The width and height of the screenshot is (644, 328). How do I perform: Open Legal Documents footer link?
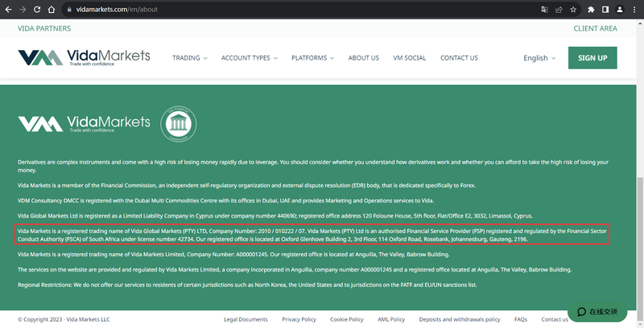[x=246, y=319]
